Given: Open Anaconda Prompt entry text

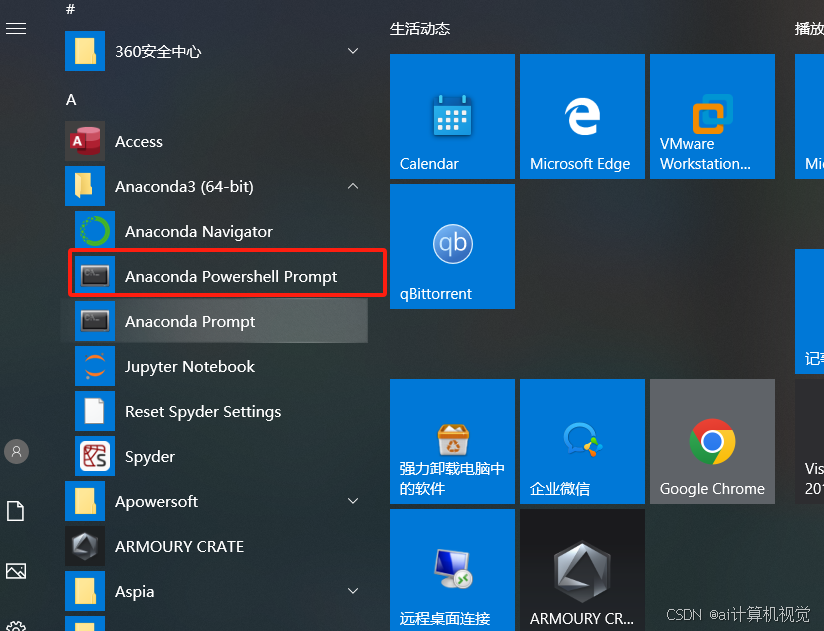Looking at the screenshot, I should 190,322.
